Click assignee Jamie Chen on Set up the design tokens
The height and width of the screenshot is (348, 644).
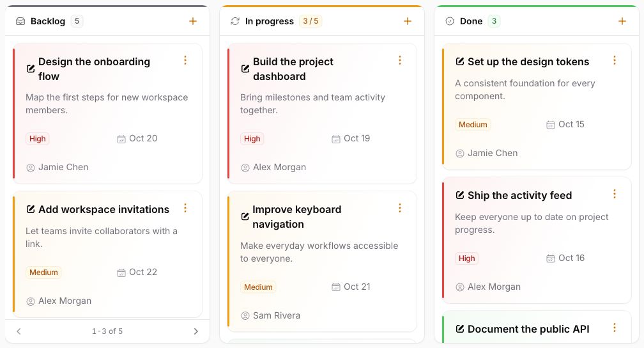[x=493, y=153]
